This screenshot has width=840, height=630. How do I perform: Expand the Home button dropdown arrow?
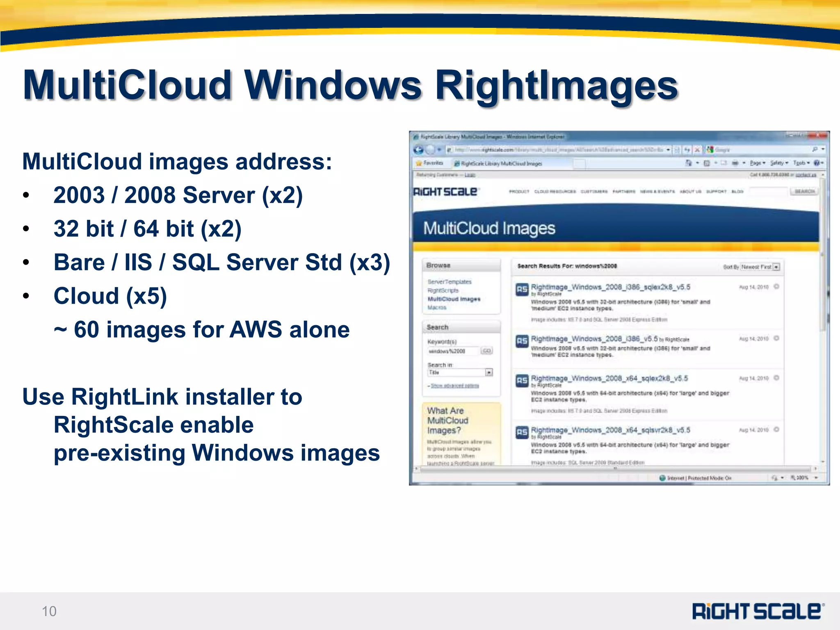tap(697, 163)
